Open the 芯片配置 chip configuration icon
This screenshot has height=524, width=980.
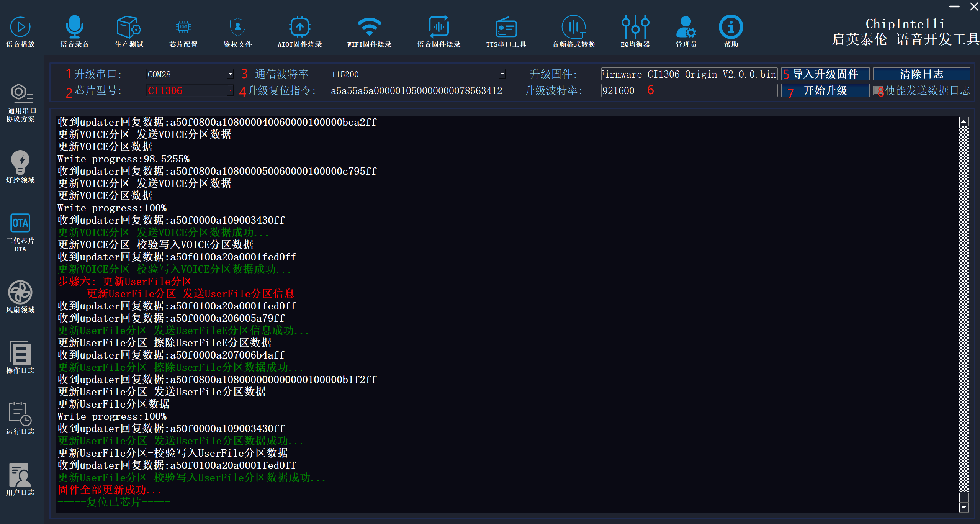(183, 31)
